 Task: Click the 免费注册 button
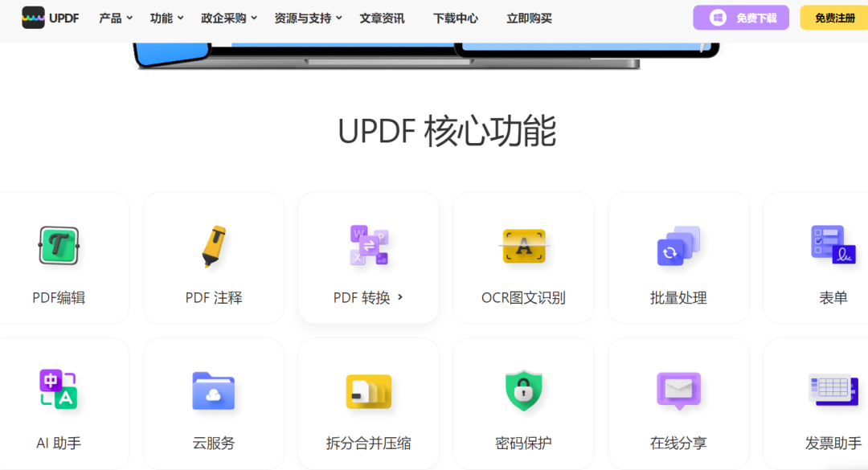tap(834, 18)
